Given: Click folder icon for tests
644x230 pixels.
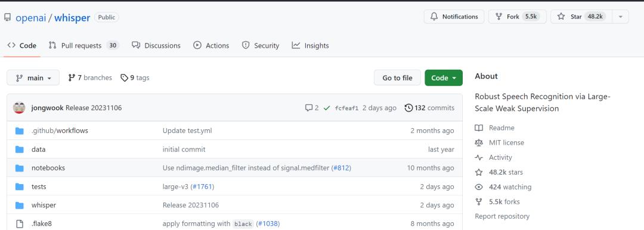Looking at the screenshot, I should click(19, 187).
